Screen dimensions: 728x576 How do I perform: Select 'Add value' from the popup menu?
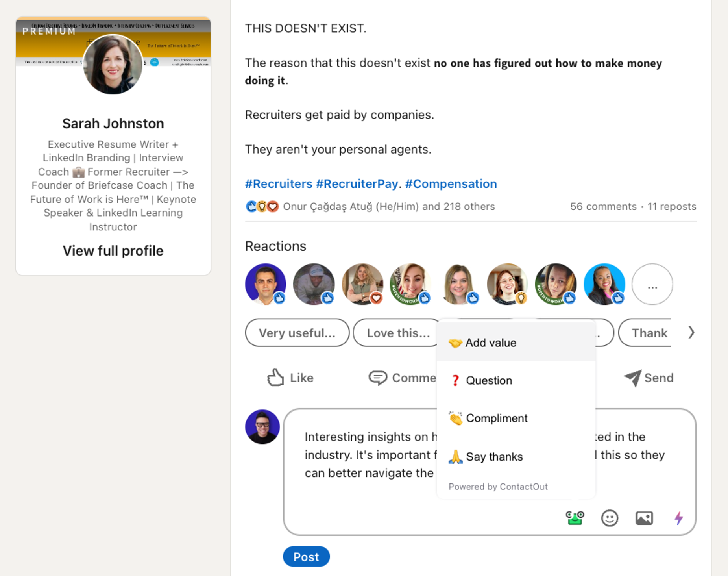(x=490, y=343)
